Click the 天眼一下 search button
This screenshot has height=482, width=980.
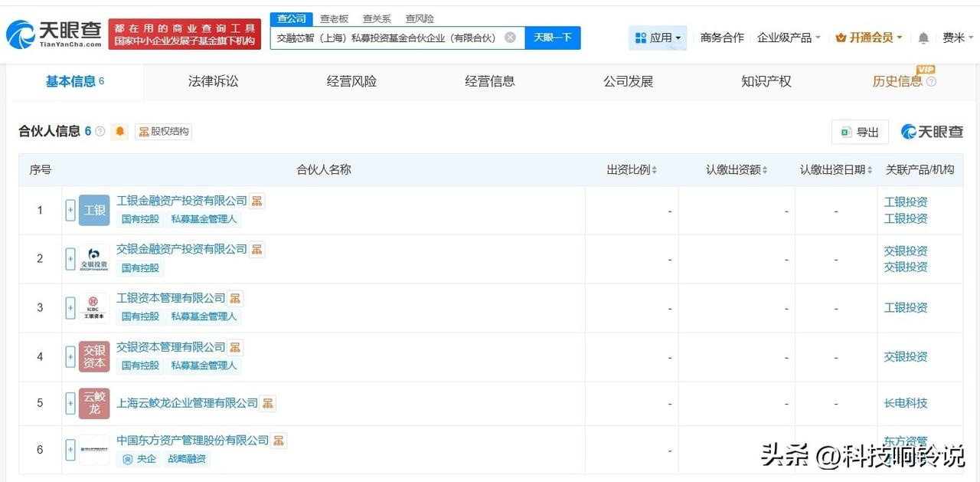553,38
